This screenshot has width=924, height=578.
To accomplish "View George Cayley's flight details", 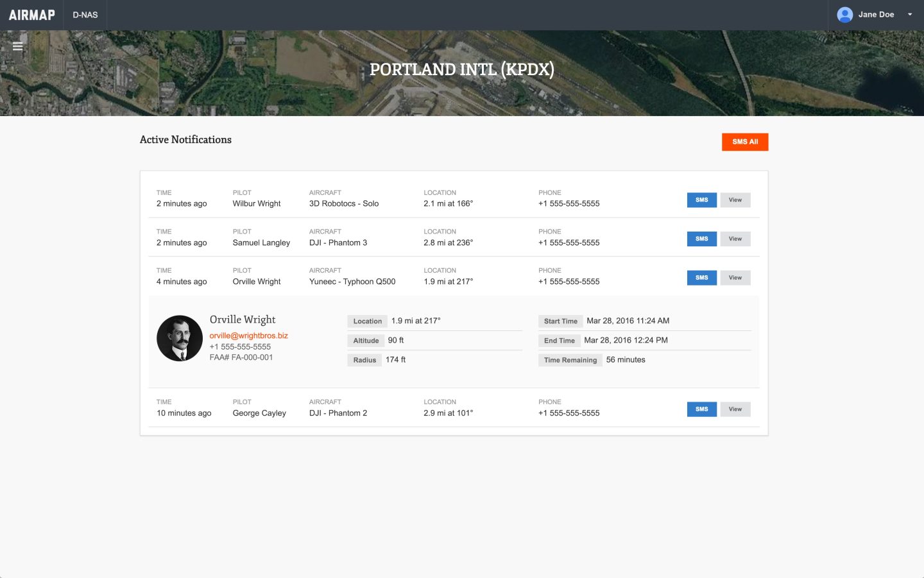I will [x=735, y=409].
